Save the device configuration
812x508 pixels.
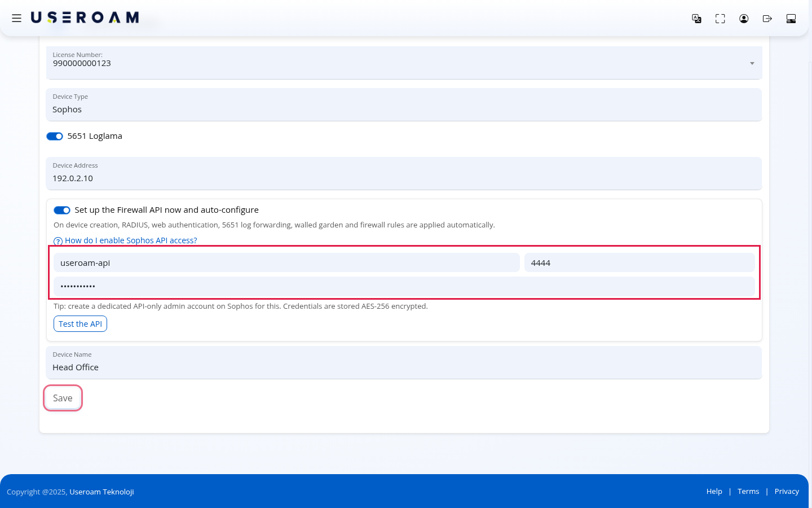pos(63,398)
